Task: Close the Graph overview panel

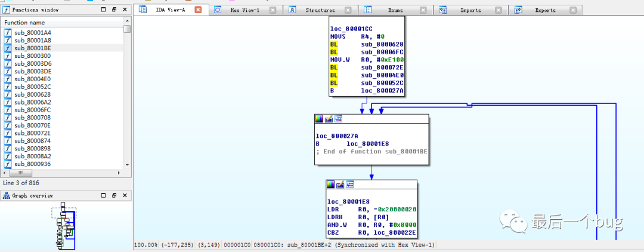Action: click(125, 196)
